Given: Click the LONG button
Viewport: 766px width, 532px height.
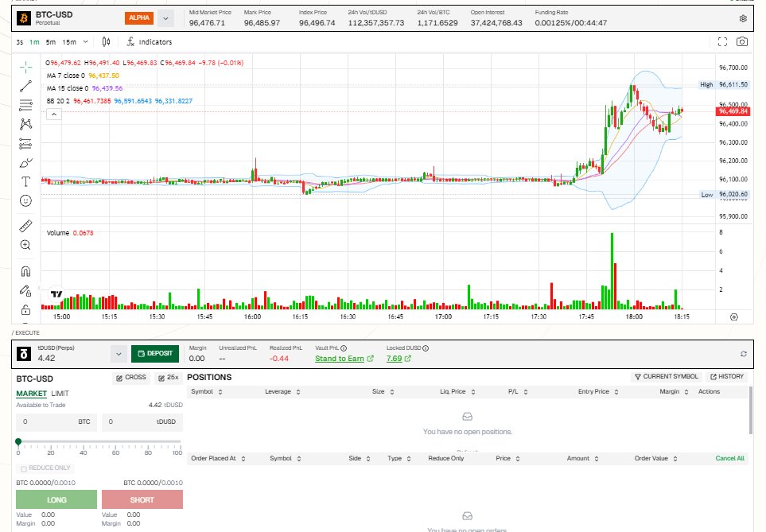Looking at the screenshot, I should (56, 499).
